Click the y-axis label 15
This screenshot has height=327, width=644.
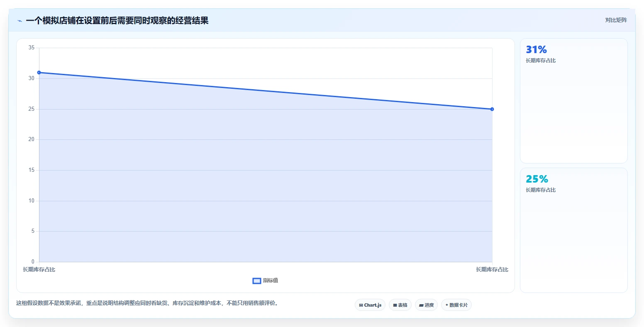[32, 170]
